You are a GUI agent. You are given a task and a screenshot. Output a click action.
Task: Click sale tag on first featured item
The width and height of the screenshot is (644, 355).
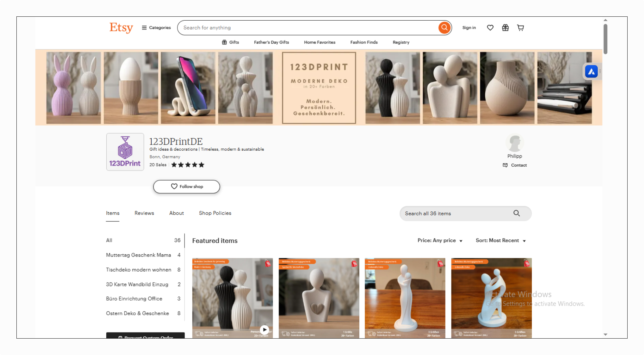coord(268,263)
